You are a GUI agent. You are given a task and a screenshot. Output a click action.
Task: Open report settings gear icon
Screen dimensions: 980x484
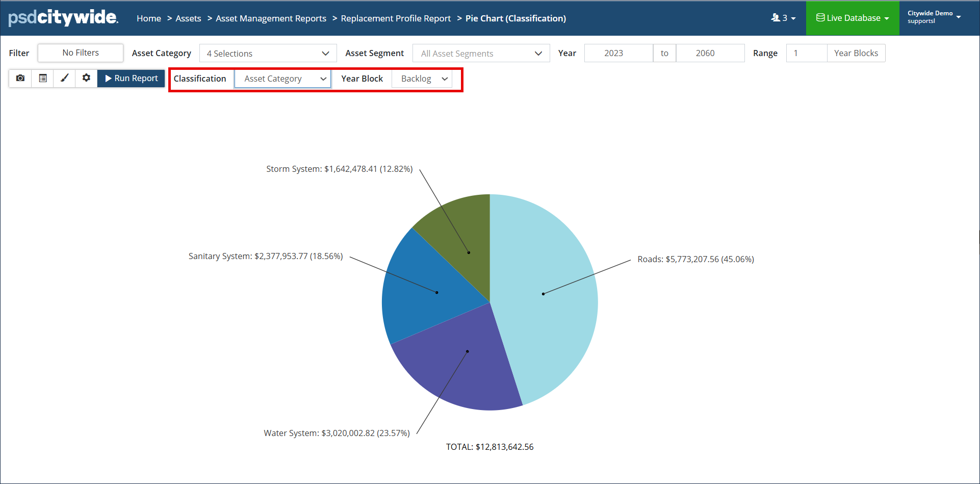coord(87,79)
